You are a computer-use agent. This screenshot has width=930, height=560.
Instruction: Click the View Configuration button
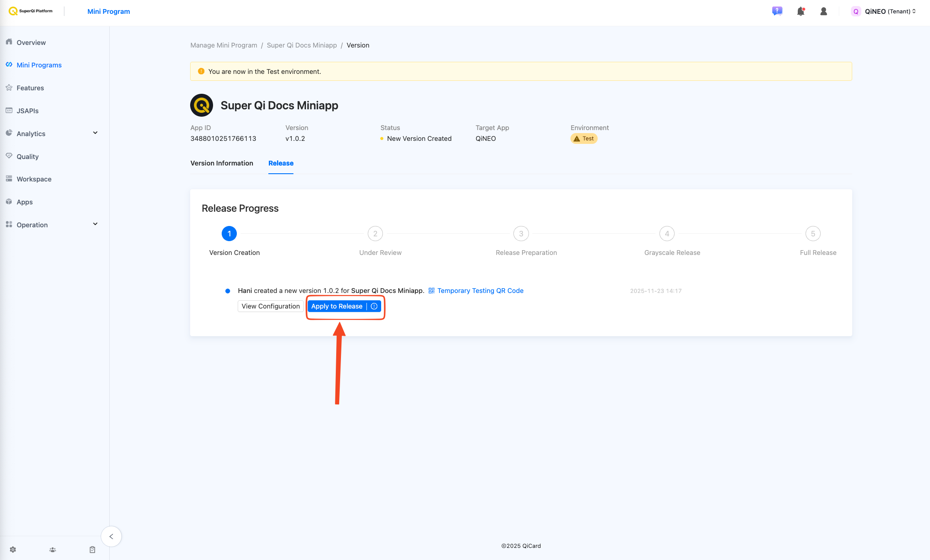pyautogui.click(x=271, y=306)
